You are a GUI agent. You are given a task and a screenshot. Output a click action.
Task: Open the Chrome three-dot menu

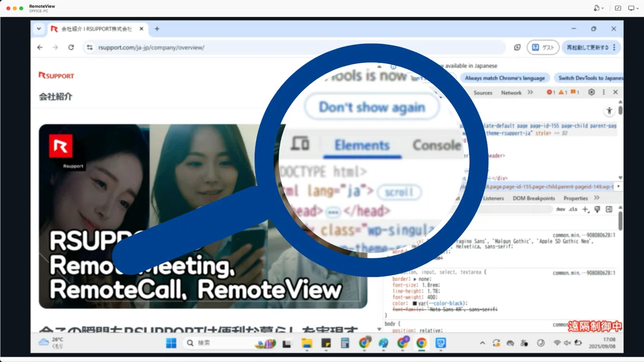(x=614, y=47)
